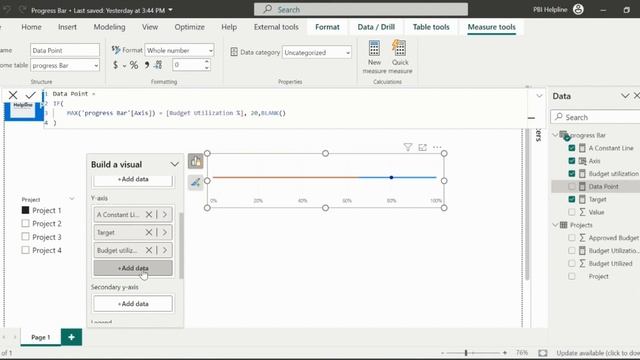Open the build visual icon beside chart
640x360 pixels.
point(196,161)
